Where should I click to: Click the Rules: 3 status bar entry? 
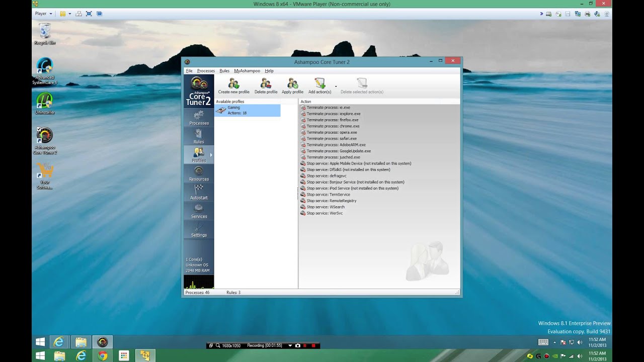233,292
